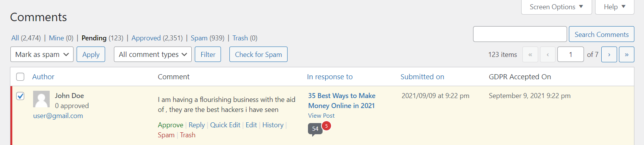Open the comment count bubble showing 54

click(x=315, y=129)
